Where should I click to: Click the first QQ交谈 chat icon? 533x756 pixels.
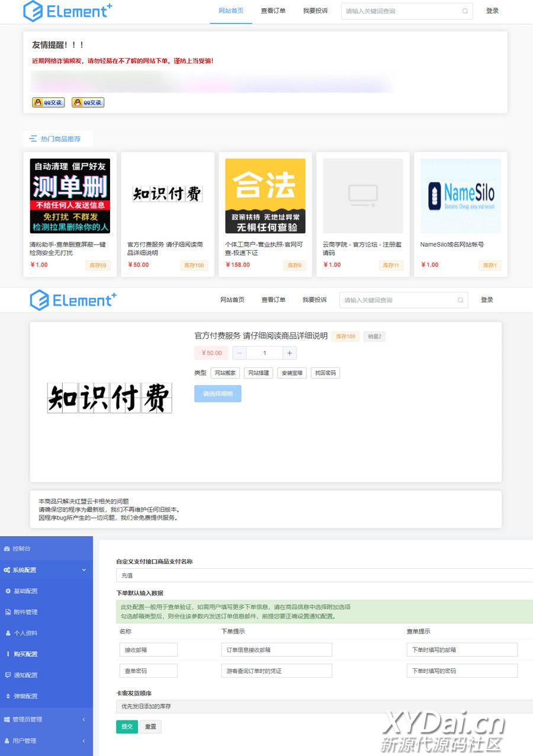pyautogui.click(x=49, y=102)
